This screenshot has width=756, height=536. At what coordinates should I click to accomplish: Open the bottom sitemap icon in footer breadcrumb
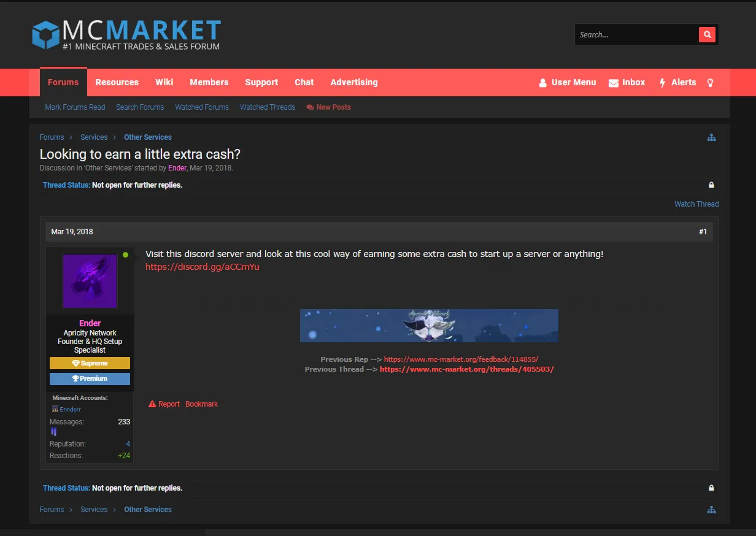point(711,510)
